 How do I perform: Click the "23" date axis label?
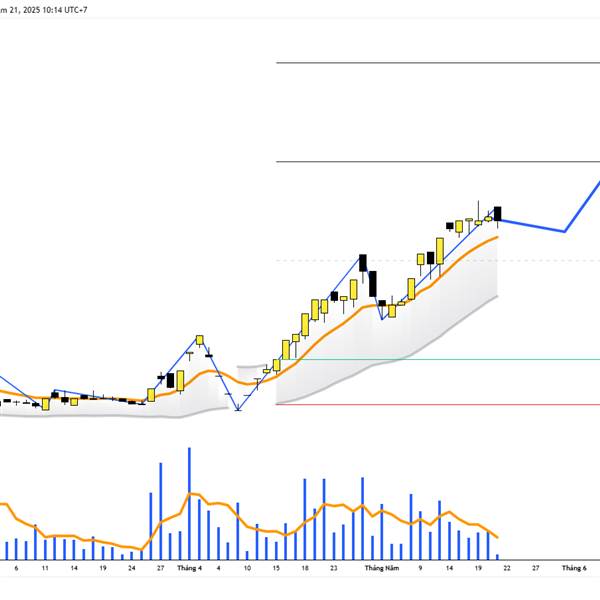334,568
